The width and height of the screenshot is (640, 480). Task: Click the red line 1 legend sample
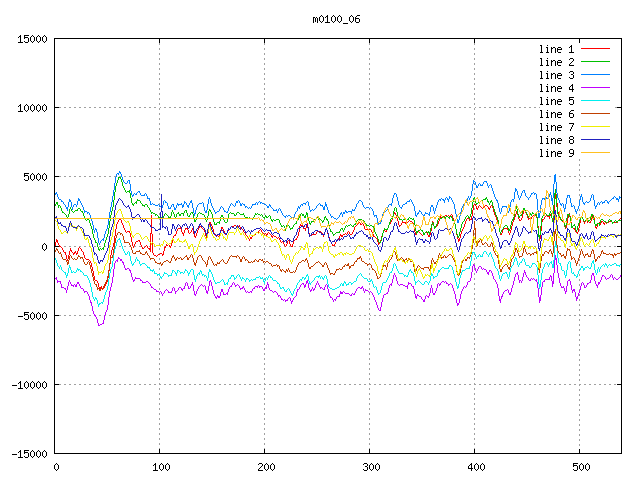pyautogui.click(x=596, y=49)
